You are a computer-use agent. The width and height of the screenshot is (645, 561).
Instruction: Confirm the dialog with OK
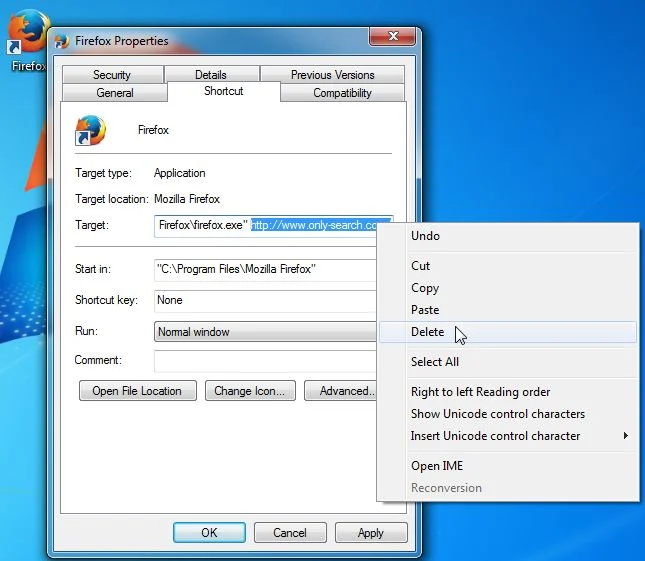(209, 533)
